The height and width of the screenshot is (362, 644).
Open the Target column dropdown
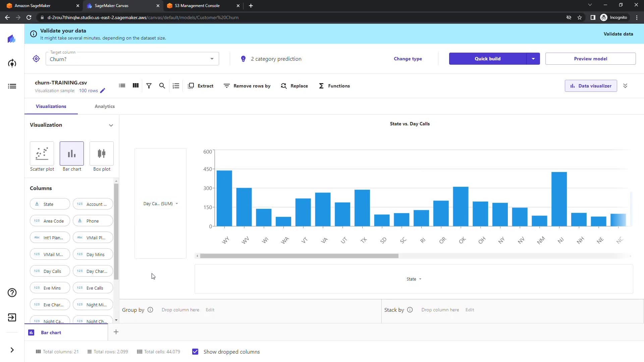pyautogui.click(x=212, y=59)
